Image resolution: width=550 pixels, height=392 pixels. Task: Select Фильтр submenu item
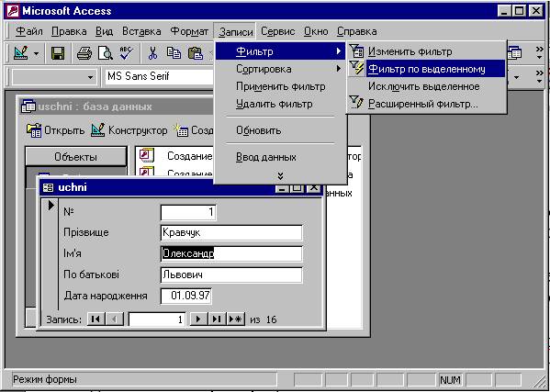(280, 52)
